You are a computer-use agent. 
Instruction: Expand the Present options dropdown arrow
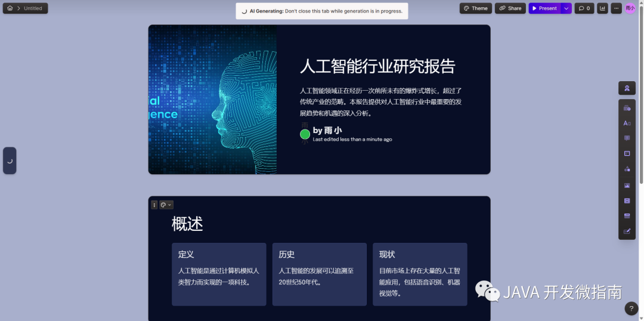(566, 8)
